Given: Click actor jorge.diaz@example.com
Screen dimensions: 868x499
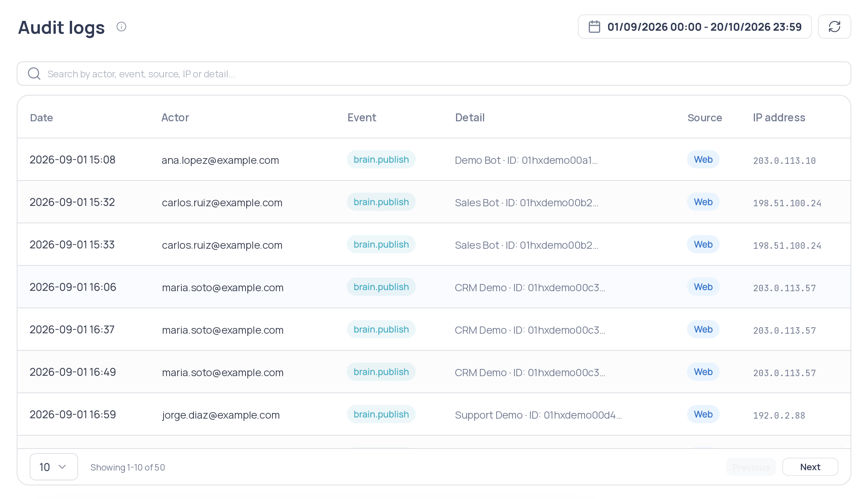Looking at the screenshot, I should (221, 415).
